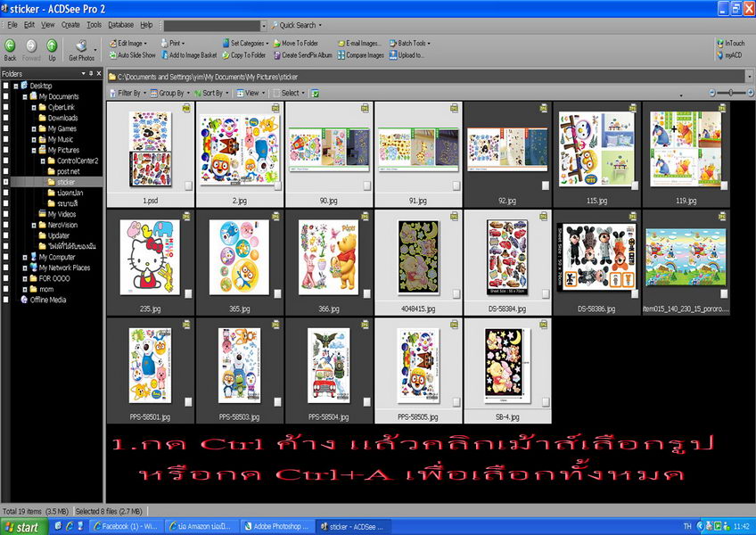
Task: Click Copy To Folder
Action: point(244,55)
